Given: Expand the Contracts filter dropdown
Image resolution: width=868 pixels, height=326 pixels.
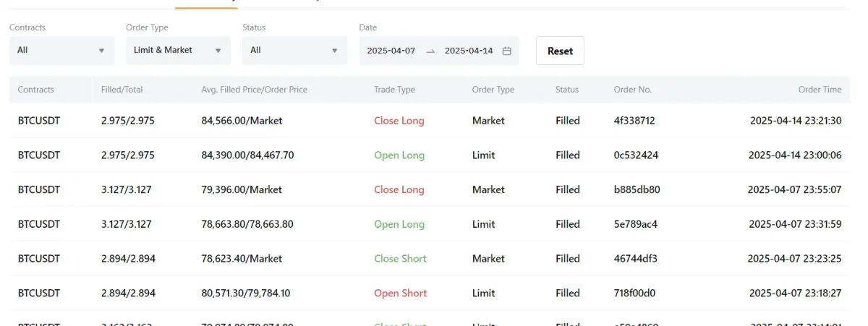Looking at the screenshot, I should (x=61, y=51).
